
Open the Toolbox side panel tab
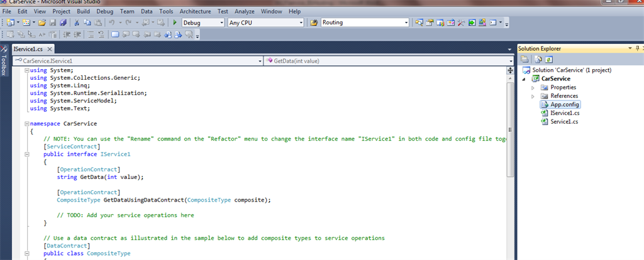(x=4, y=61)
